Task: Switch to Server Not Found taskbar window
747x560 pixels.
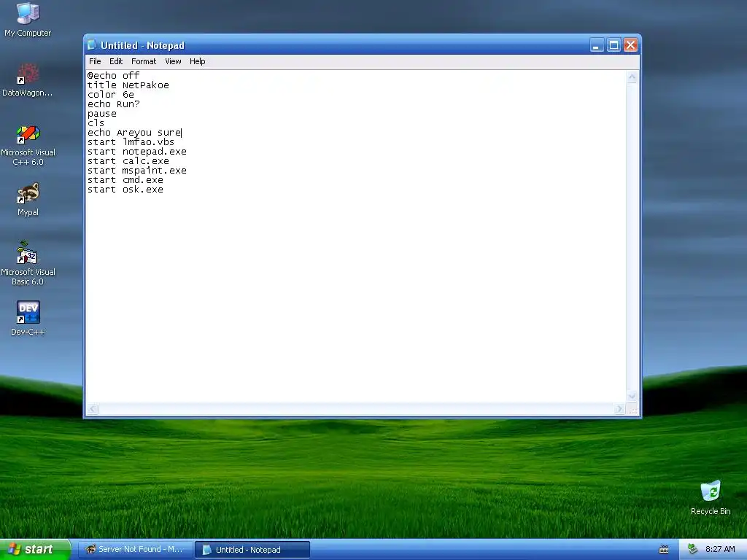Action: click(135, 550)
